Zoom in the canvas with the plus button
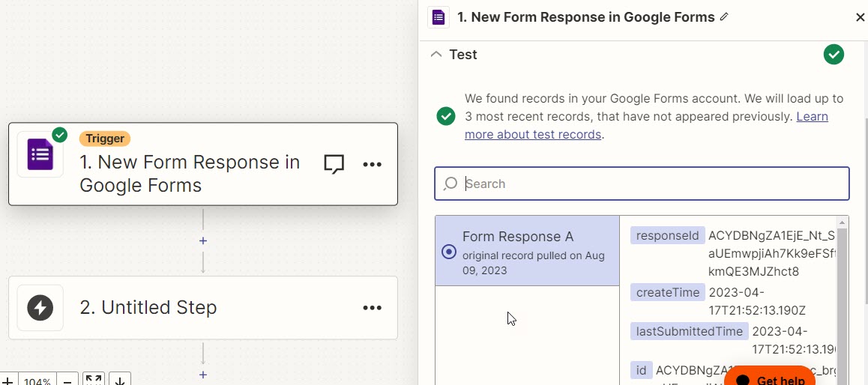 coord(8,381)
